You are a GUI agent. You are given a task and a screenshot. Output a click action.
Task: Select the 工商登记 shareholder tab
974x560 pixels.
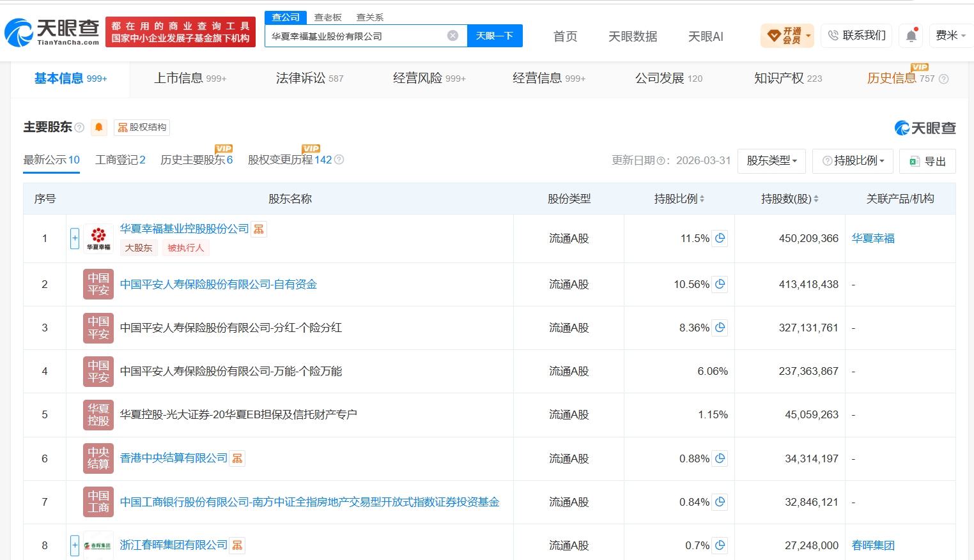pyautogui.click(x=120, y=160)
